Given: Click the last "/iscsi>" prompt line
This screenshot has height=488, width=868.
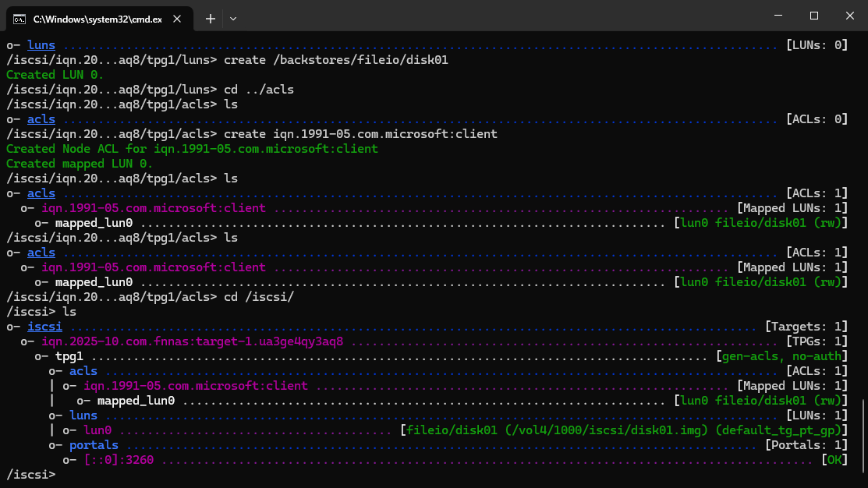Looking at the screenshot, I should coord(31,474).
